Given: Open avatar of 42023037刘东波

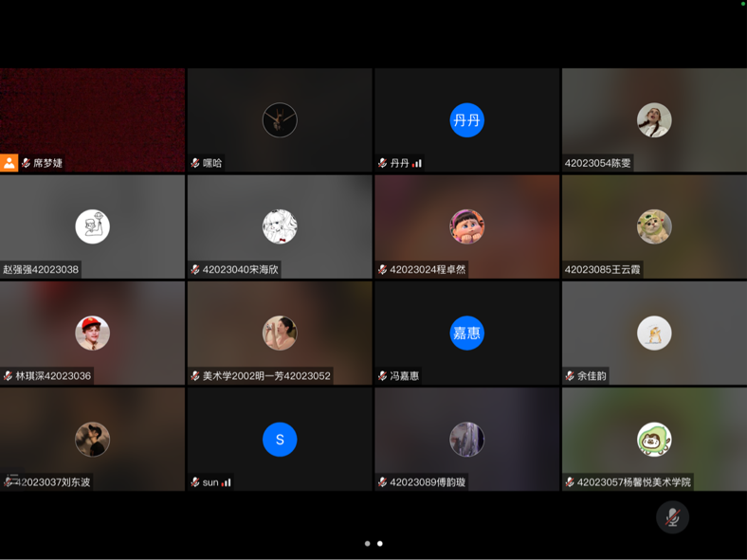Looking at the screenshot, I should coord(92,440).
